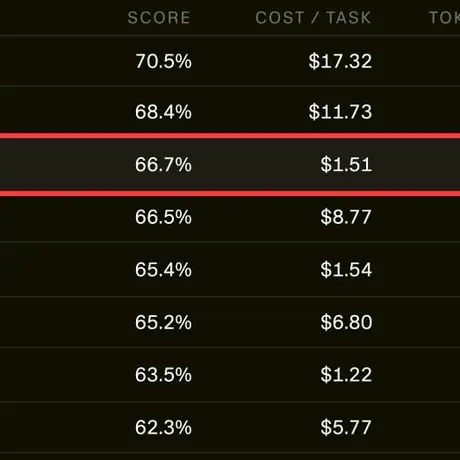Click the highlighted 66.7% score
The image size is (460, 460).
[163, 165]
